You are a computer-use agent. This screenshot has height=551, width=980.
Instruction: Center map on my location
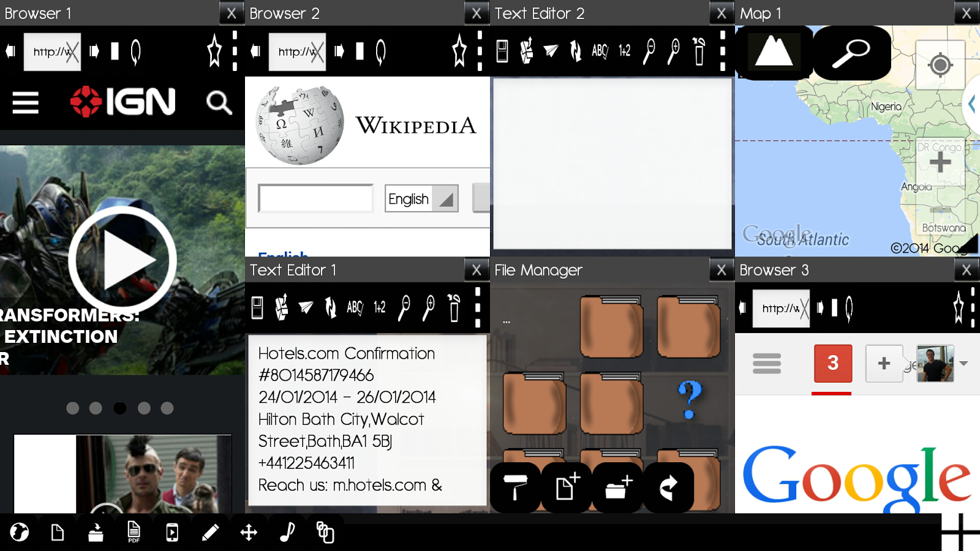(x=940, y=65)
